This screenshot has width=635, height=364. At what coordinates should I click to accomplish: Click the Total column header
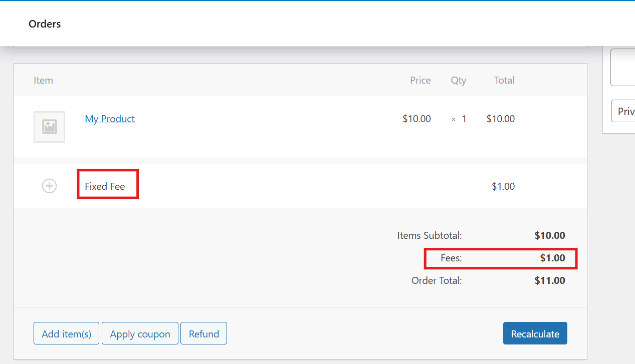tap(504, 80)
